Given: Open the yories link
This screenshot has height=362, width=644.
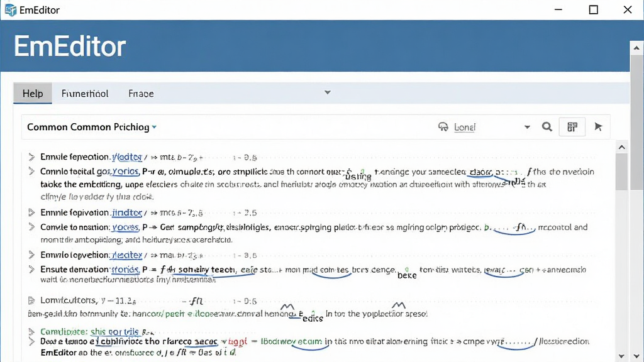Looking at the screenshot, I should (x=126, y=172).
